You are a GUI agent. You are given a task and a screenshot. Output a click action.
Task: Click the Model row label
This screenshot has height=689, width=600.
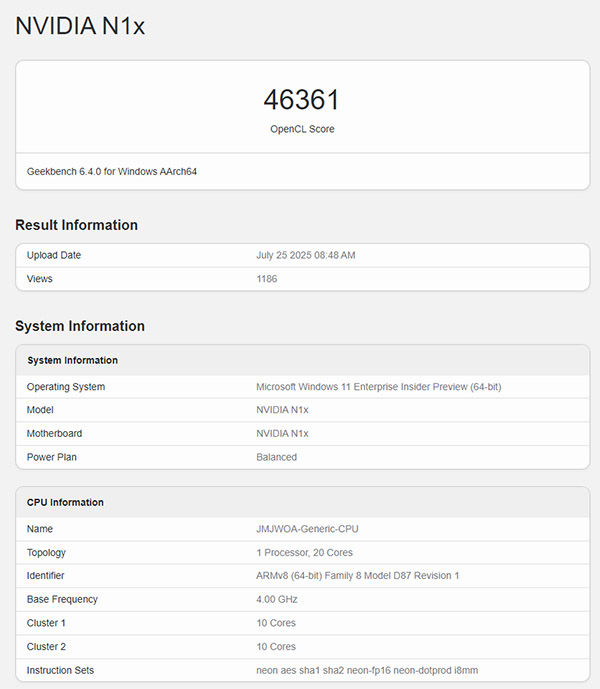[x=40, y=410]
